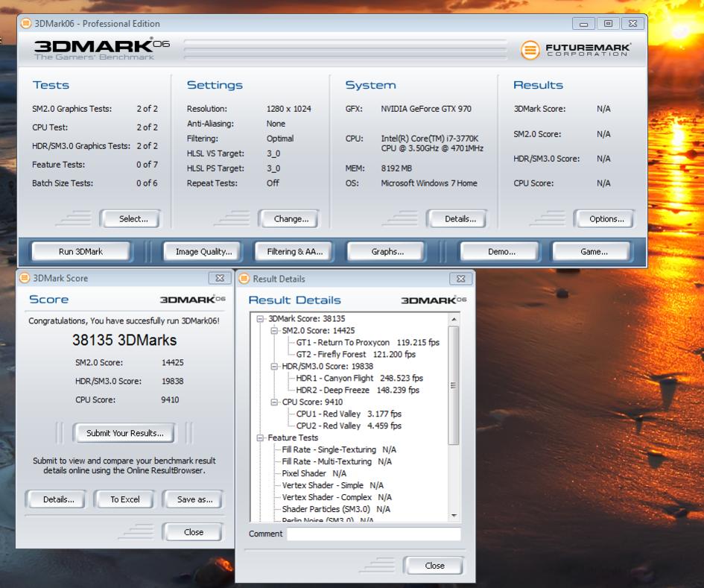The height and width of the screenshot is (588, 704).
Task: Collapse the Feature Tests tree node
Action: pyautogui.click(x=259, y=437)
